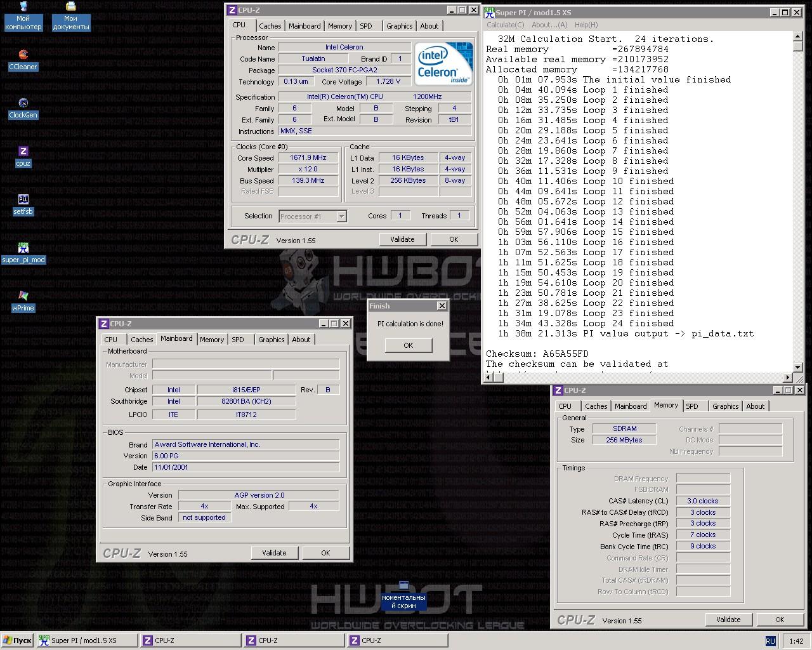812x650 pixels.
Task: Open the Caches tab in the Memory CPU-Z window
Action: pyautogui.click(x=596, y=406)
